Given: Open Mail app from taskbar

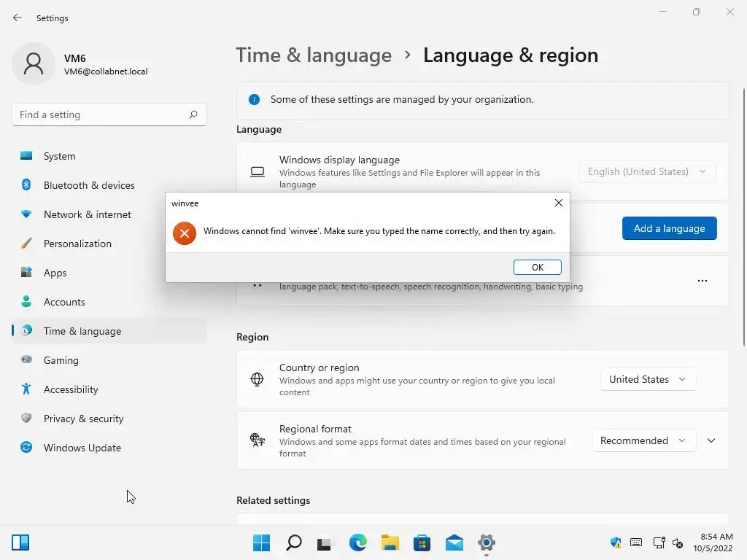Looking at the screenshot, I should click(x=454, y=542).
